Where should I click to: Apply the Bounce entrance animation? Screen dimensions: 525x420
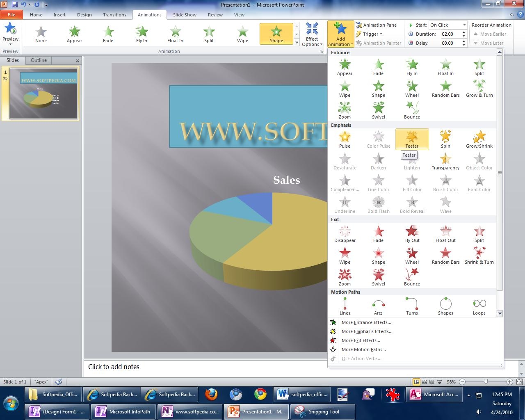point(412,110)
